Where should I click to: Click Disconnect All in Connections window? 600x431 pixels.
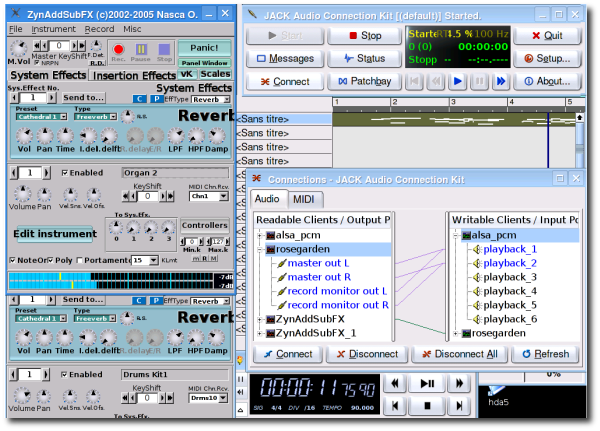(460, 354)
